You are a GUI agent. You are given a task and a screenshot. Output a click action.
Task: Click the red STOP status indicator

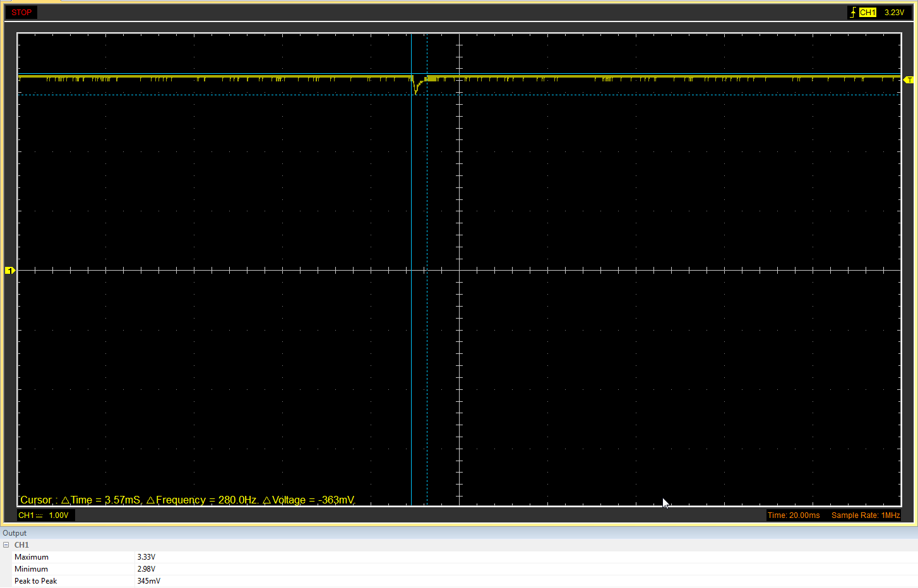(21, 13)
